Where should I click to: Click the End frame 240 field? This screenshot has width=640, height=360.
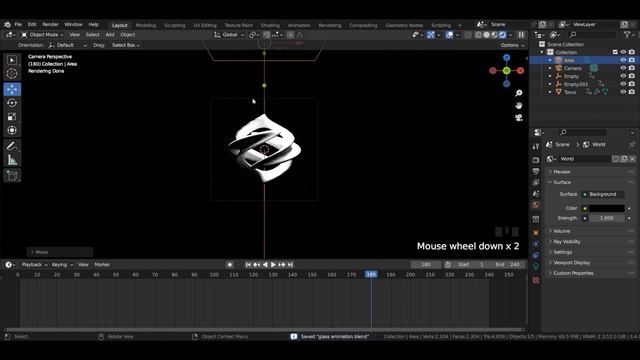click(507, 264)
